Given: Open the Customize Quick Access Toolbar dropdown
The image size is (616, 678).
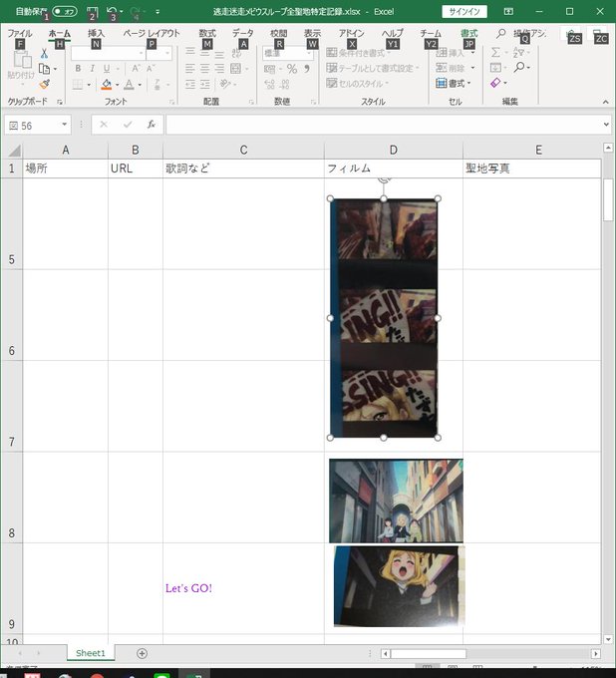Looking at the screenshot, I should 157,12.
